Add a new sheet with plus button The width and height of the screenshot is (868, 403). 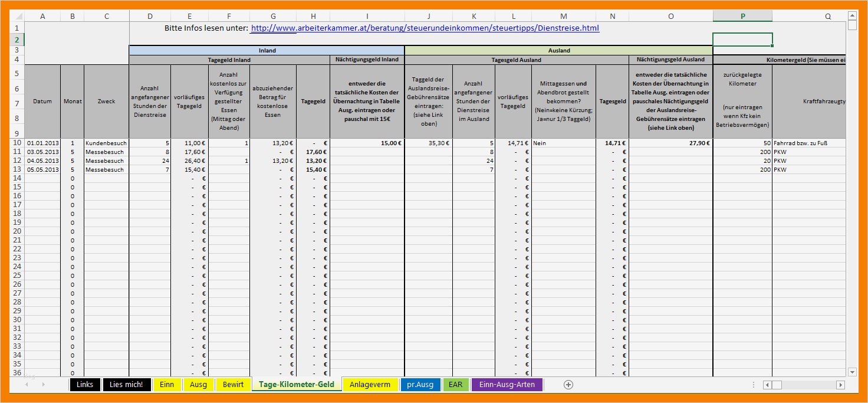568,385
